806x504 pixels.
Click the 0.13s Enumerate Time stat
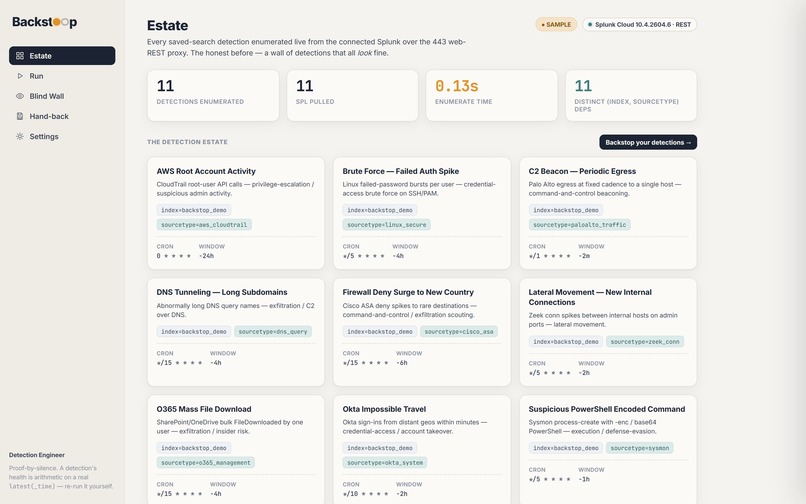click(x=492, y=96)
